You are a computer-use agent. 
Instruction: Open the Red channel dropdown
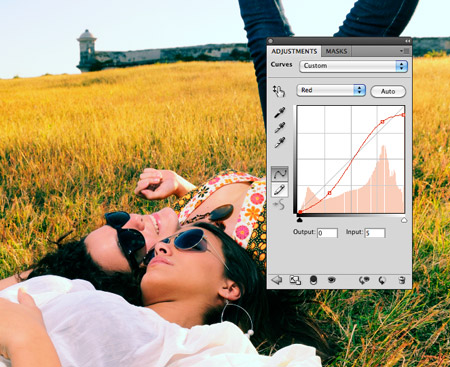click(331, 90)
